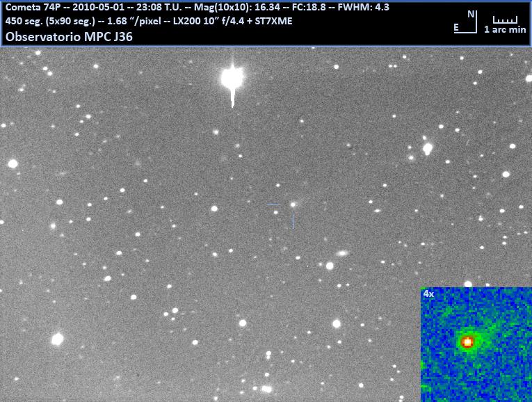Click the '1 arc min' scale bar

(505, 25)
